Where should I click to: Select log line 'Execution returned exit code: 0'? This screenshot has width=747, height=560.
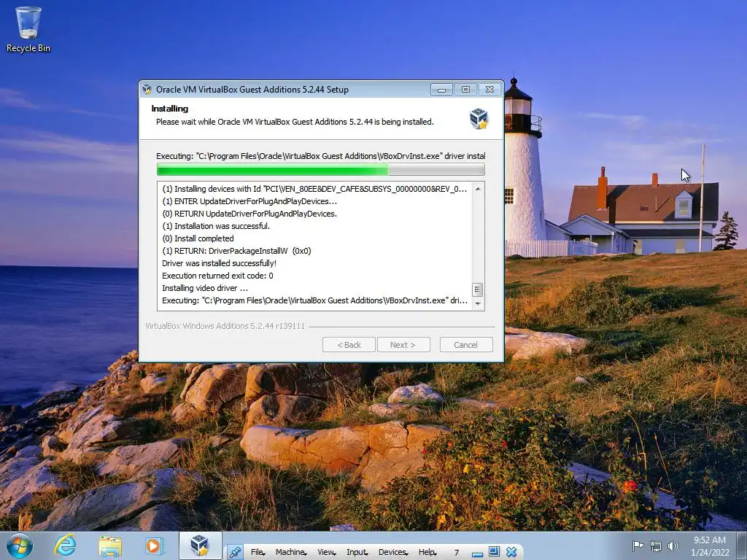(x=217, y=276)
